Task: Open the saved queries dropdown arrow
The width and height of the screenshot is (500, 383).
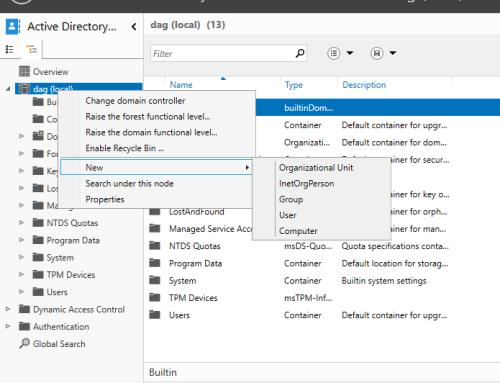Action: click(x=393, y=53)
